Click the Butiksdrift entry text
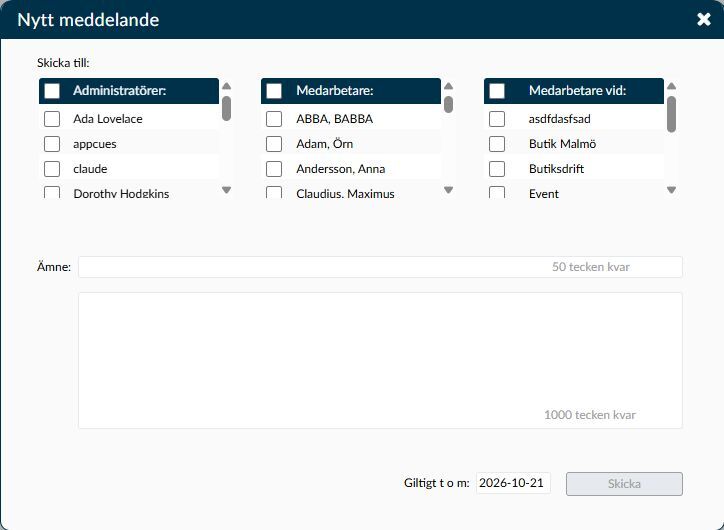724x530 pixels. (x=556, y=169)
